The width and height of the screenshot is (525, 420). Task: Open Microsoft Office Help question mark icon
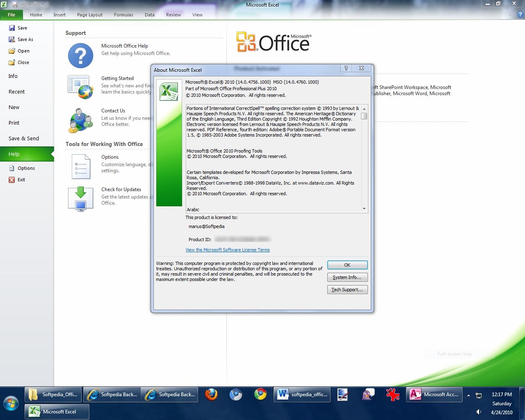click(80, 55)
